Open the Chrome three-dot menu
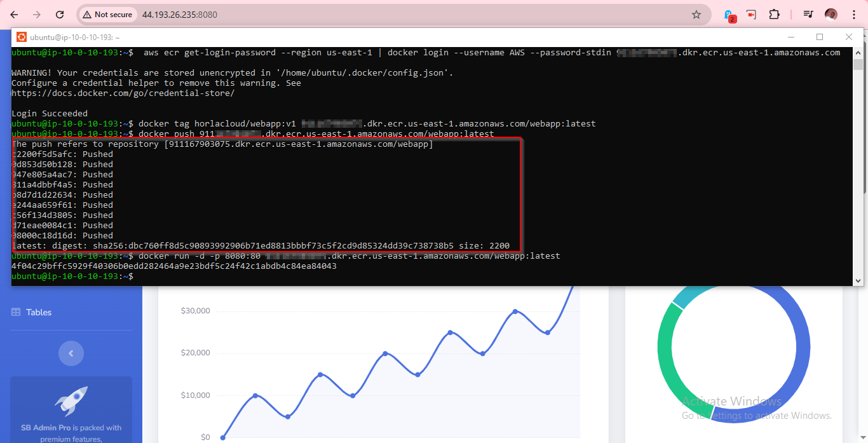 point(853,14)
